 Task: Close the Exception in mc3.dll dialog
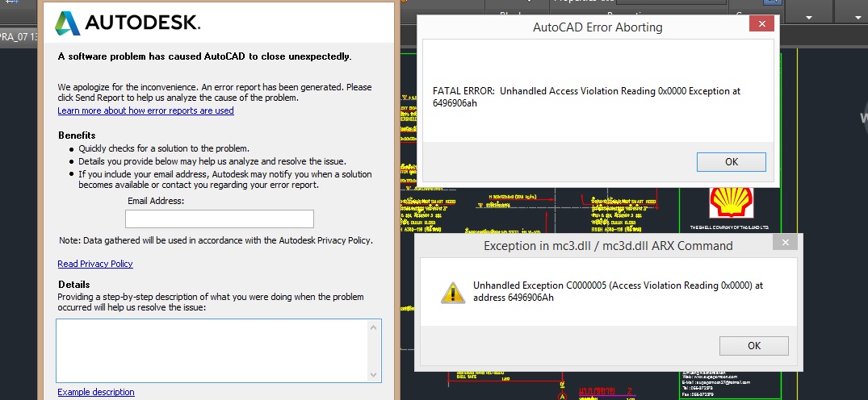coord(785,242)
